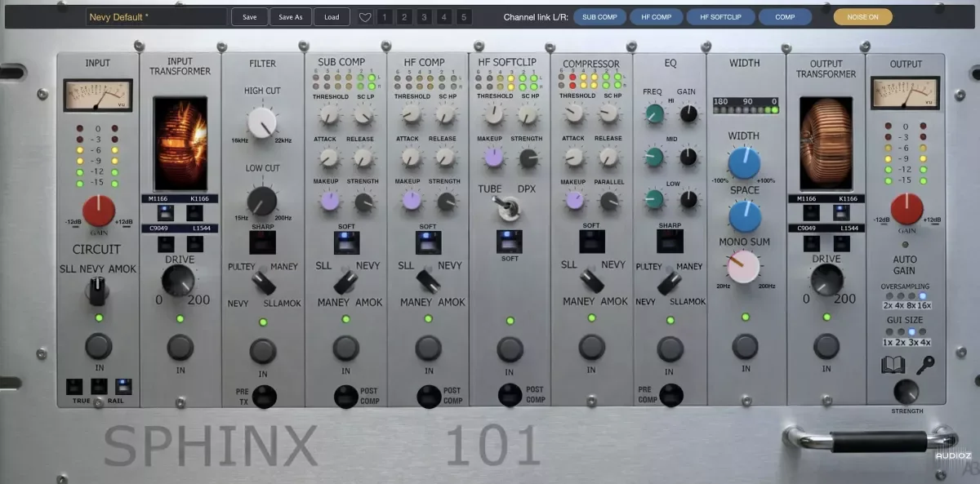Toggle the COMPRESSOR IN button
Screen dimensions: 980x484
point(591,347)
